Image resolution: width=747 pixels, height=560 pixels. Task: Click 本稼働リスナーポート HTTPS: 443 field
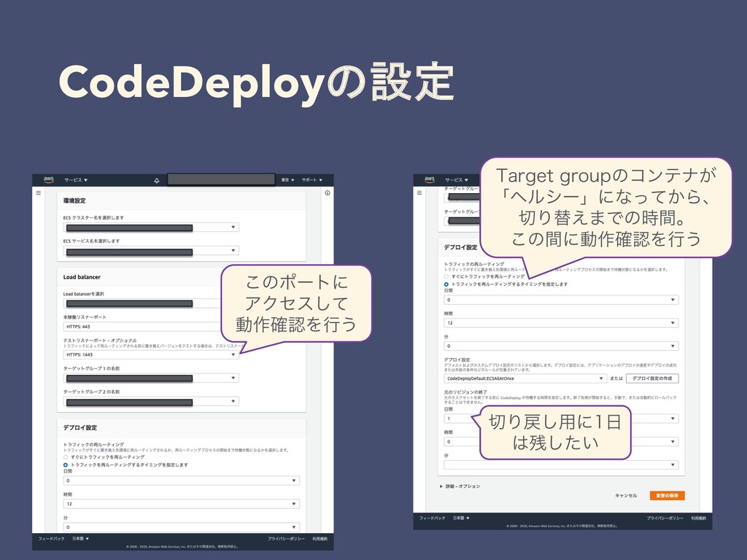143,327
